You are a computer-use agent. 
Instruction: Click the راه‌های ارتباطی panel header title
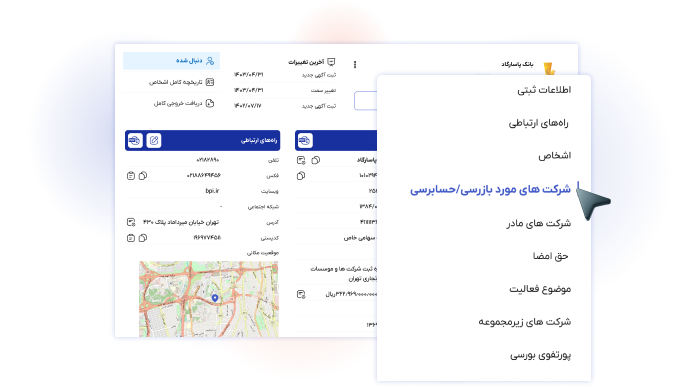tap(259, 140)
